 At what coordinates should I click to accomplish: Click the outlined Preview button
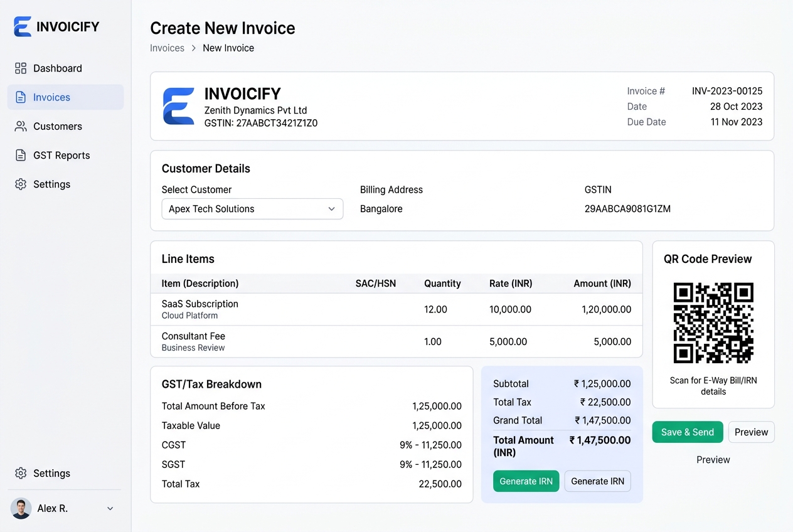point(752,432)
